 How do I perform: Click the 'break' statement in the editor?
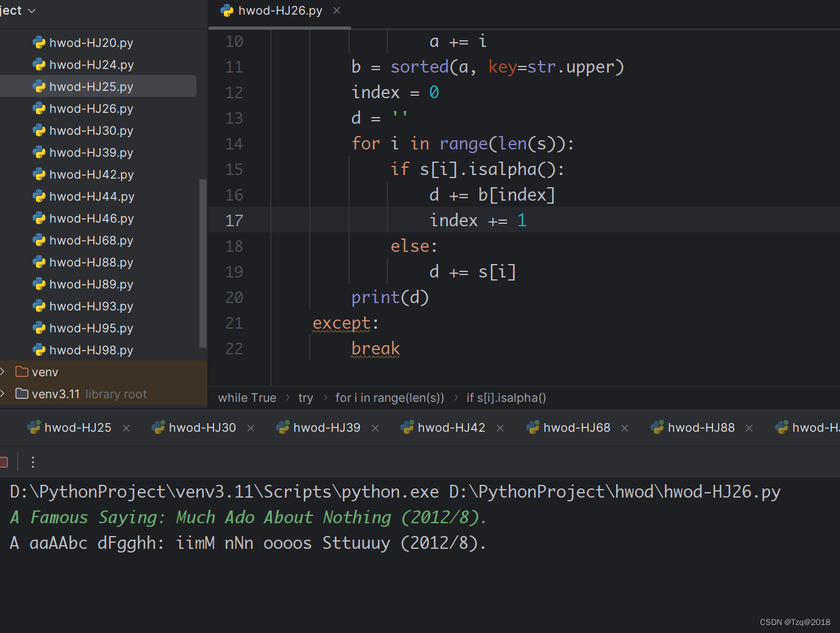[x=376, y=348]
